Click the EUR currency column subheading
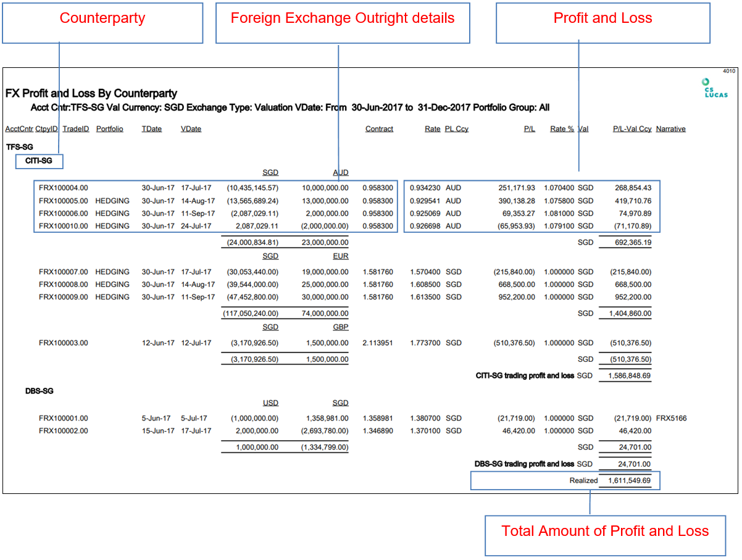This screenshot has width=742, height=560. [341, 256]
